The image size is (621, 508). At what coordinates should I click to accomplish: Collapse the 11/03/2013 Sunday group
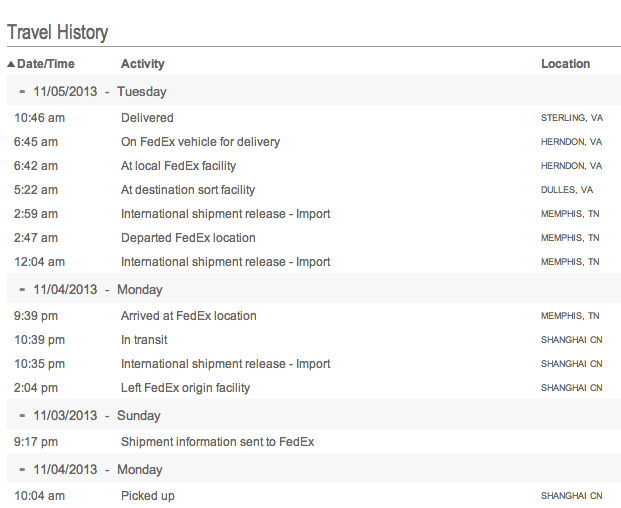(x=22, y=415)
